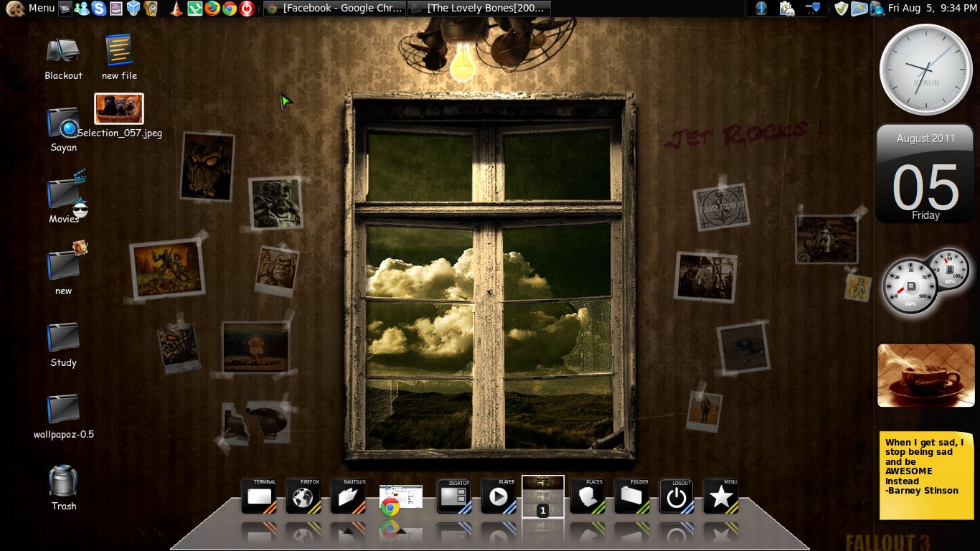Screen dimensions: 980x551
Task: Click the network connection tray icon
Action: [x=813, y=9]
